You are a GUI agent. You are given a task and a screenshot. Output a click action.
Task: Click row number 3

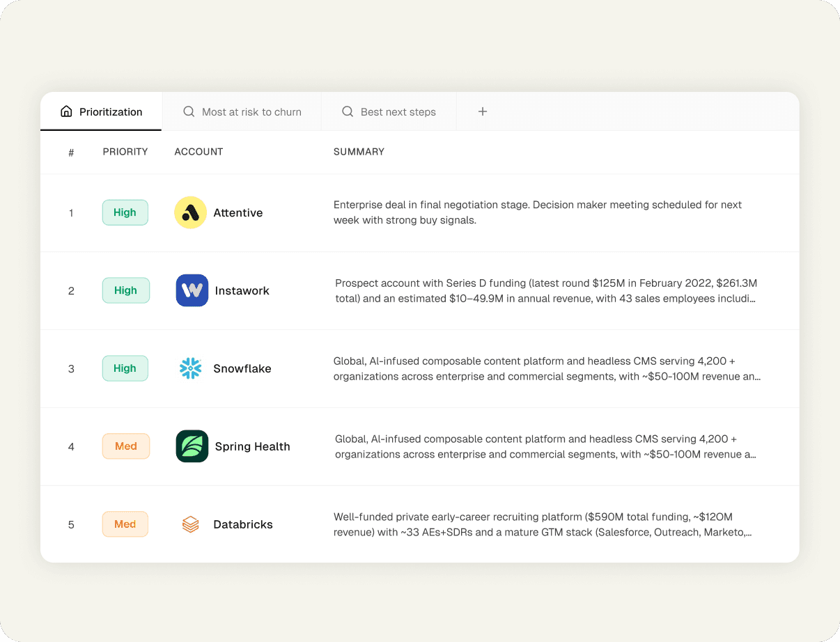tap(71, 369)
